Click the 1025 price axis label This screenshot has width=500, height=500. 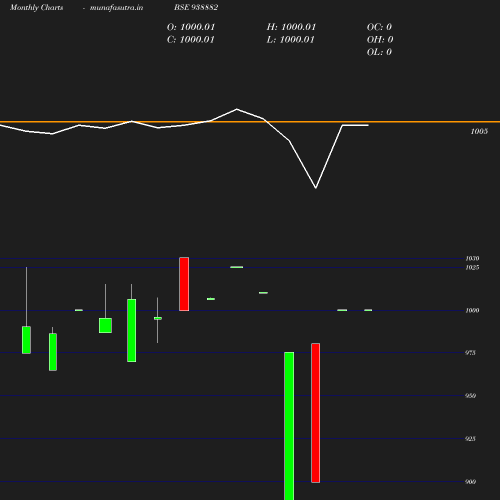click(x=472, y=267)
